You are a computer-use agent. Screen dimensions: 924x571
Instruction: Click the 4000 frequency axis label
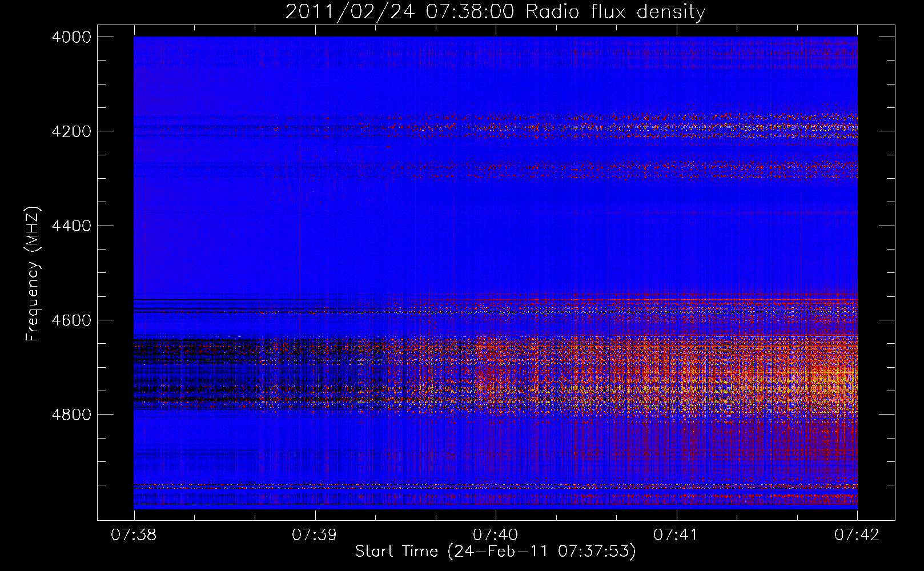71,37
